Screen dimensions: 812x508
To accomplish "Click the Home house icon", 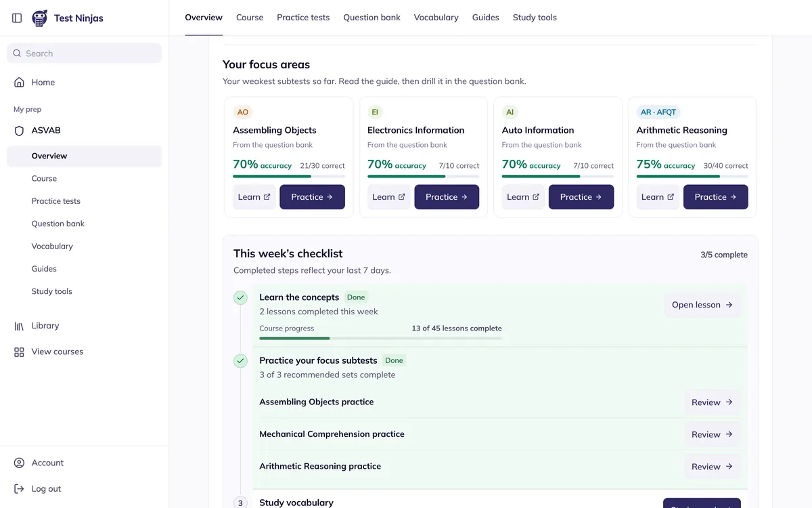I will [x=19, y=82].
